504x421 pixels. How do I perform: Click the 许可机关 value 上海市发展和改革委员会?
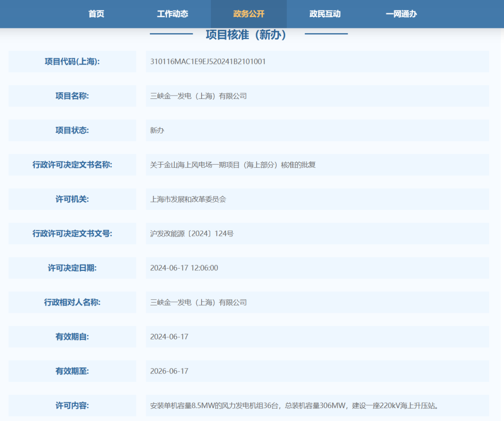tap(188, 199)
